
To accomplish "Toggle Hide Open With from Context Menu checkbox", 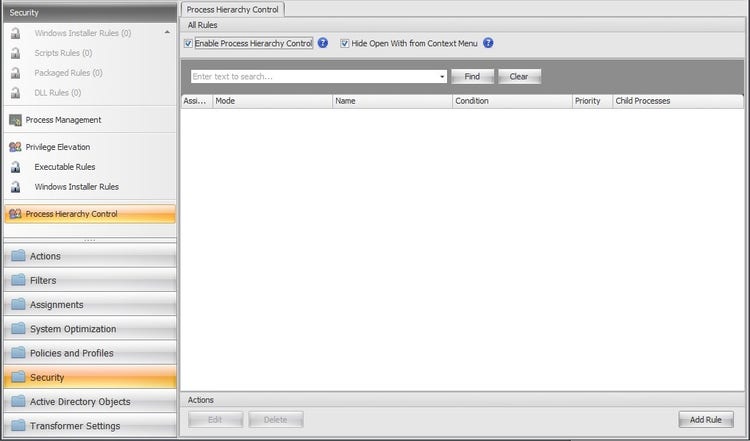I will click(344, 44).
